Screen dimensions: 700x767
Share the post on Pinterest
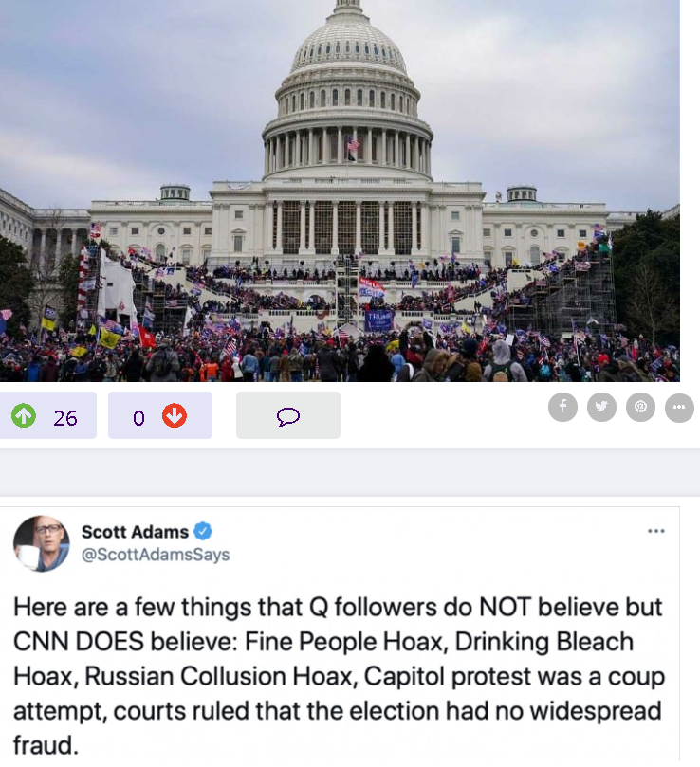pos(640,407)
